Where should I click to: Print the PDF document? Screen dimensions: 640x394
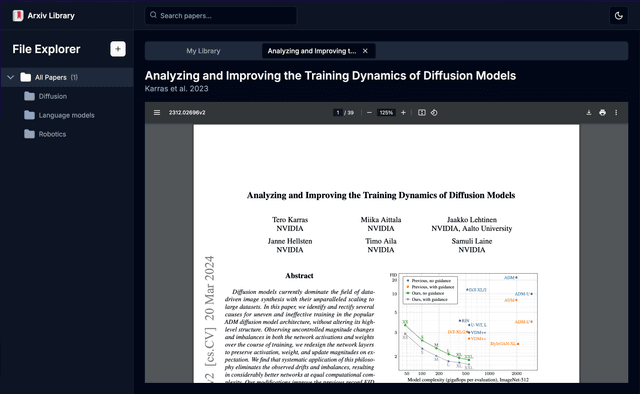coord(602,113)
